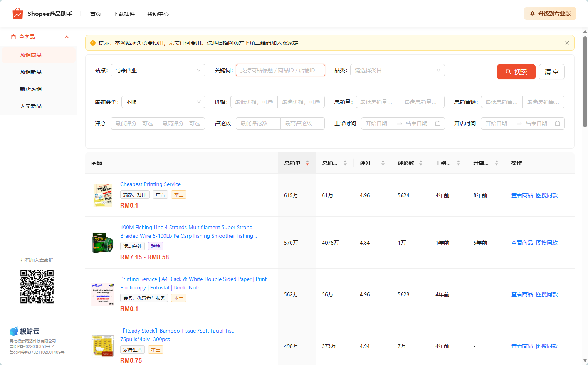Click the 最高总销量 maximum sales field

click(x=422, y=102)
